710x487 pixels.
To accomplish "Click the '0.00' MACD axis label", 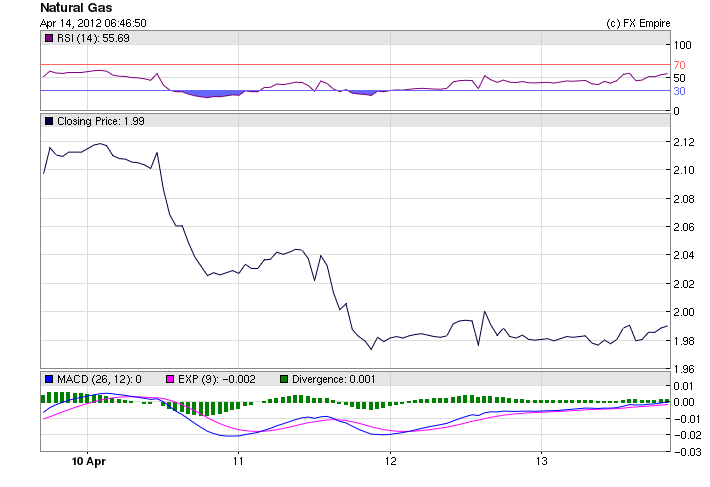I will click(x=684, y=402).
